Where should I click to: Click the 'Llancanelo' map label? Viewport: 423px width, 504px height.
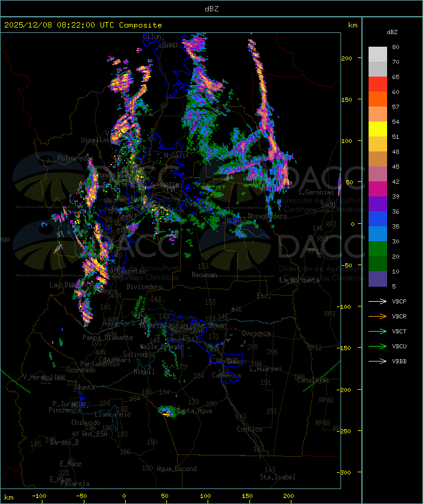tap(112, 414)
